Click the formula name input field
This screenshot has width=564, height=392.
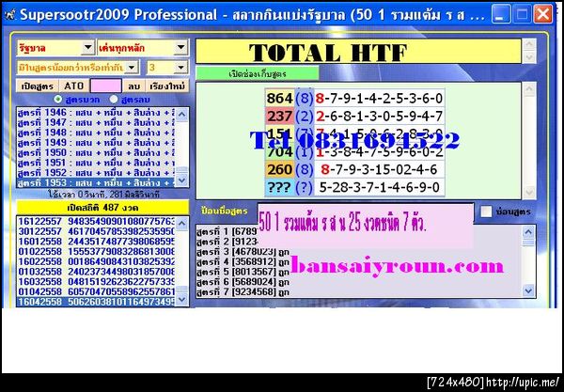tap(366, 227)
